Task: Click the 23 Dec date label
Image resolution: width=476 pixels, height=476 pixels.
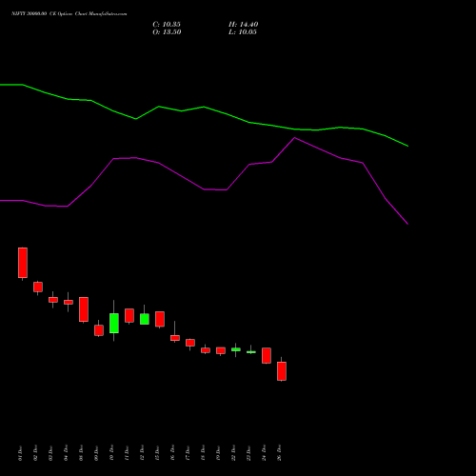Action: (x=248, y=453)
